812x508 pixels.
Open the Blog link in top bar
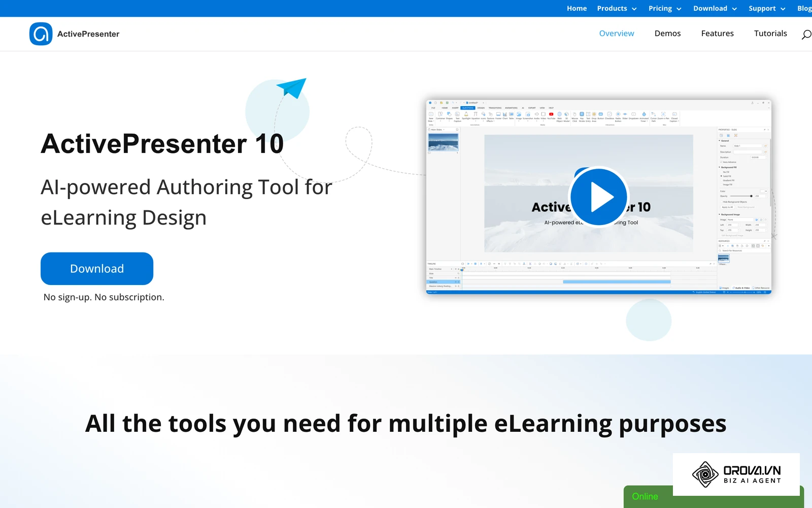click(804, 9)
